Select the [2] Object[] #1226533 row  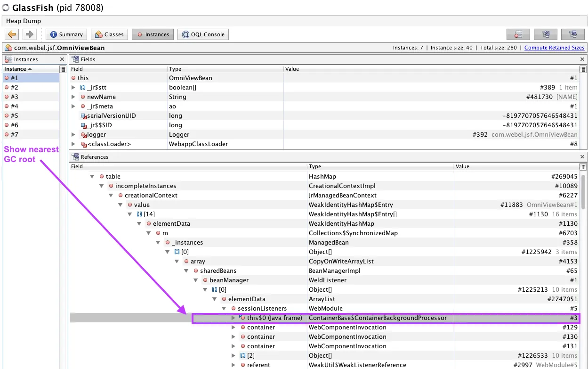tap(324, 355)
